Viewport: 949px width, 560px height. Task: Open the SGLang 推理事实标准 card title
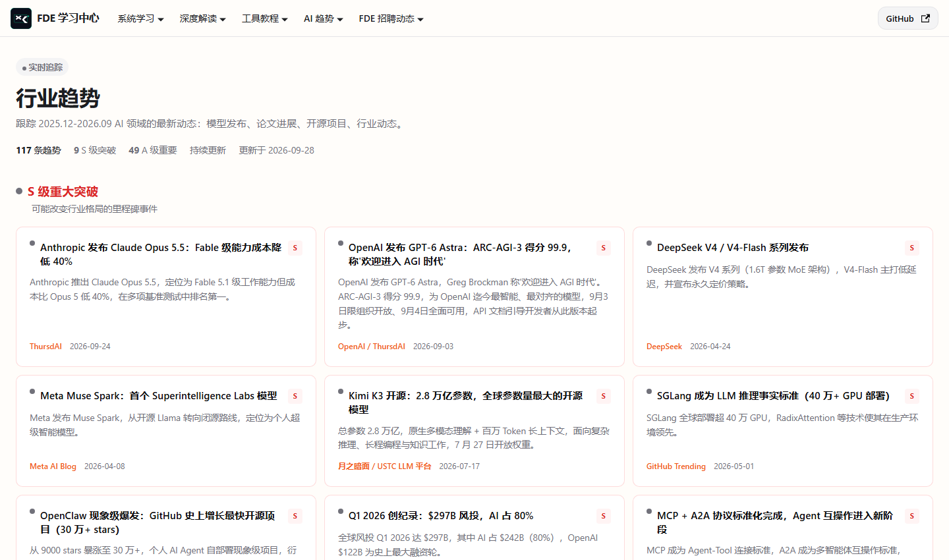coord(773,396)
